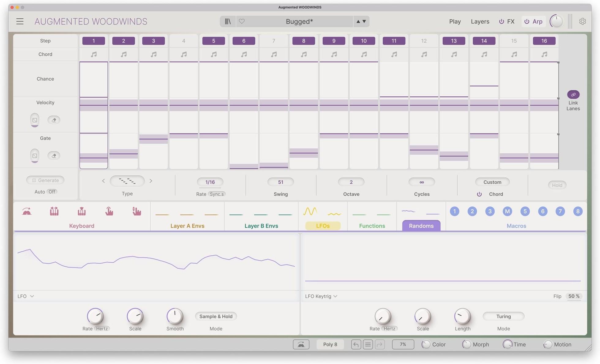Enable arpeggiator step 4
Screen dimensions: 600x364
click(184, 41)
